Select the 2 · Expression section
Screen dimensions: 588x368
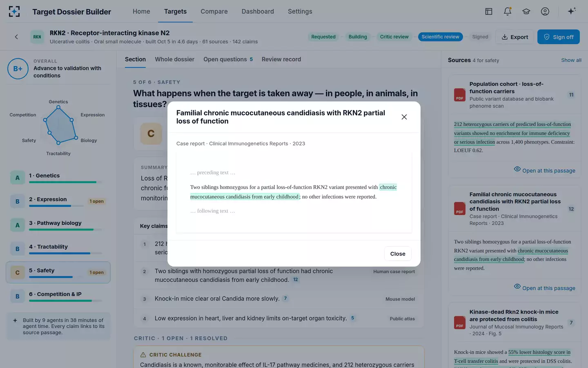coord(58,201)
